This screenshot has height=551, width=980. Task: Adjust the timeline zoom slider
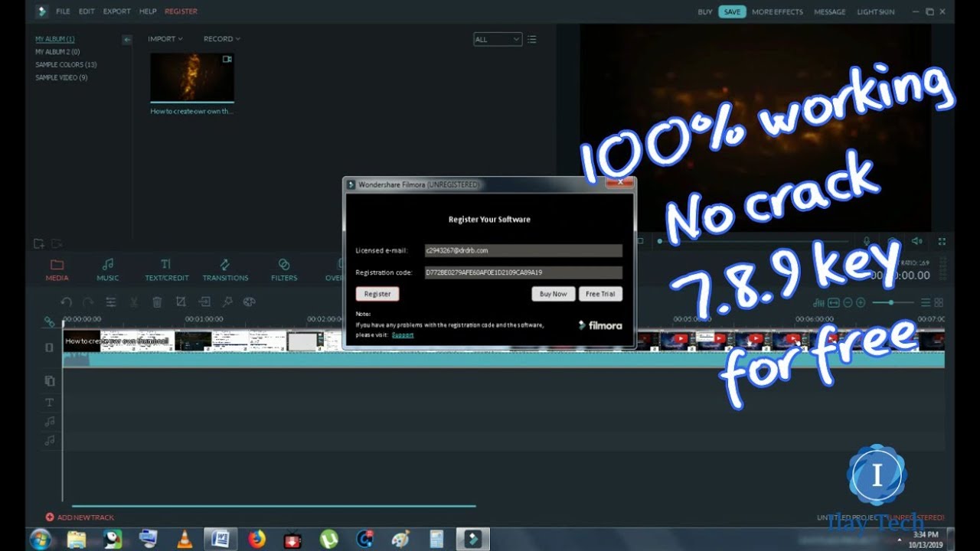click(x=893, y=303)
